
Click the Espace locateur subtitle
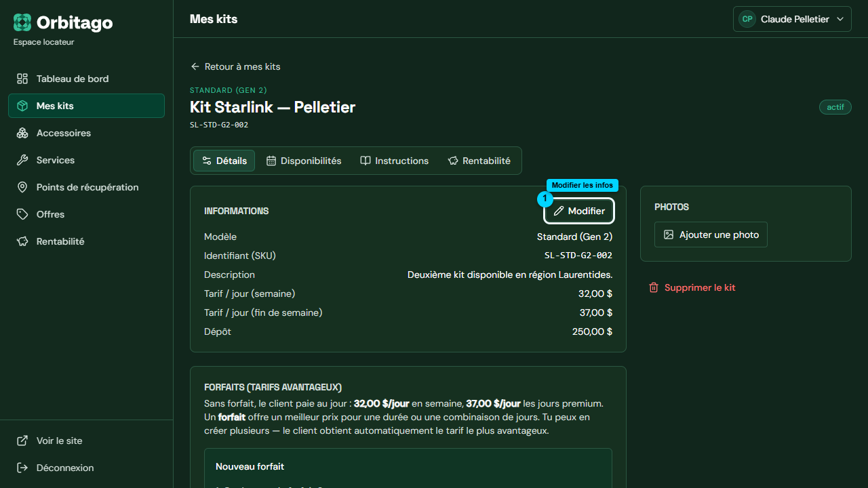(x=44, y=42)
